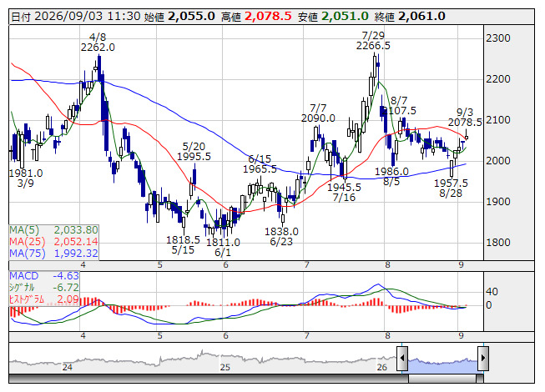
Task: Click the 8/5 low label 1986.0
Action: click(x=391, y=172)
